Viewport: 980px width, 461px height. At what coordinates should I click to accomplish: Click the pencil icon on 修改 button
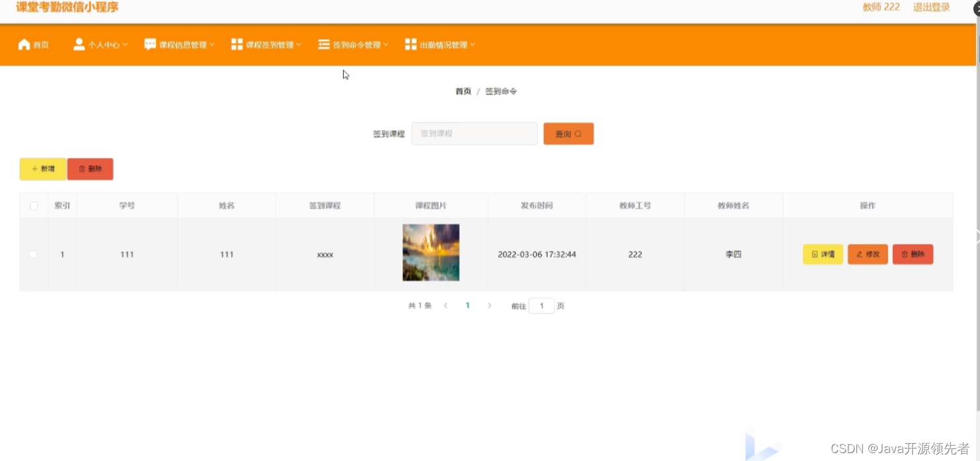coord(858,254)
